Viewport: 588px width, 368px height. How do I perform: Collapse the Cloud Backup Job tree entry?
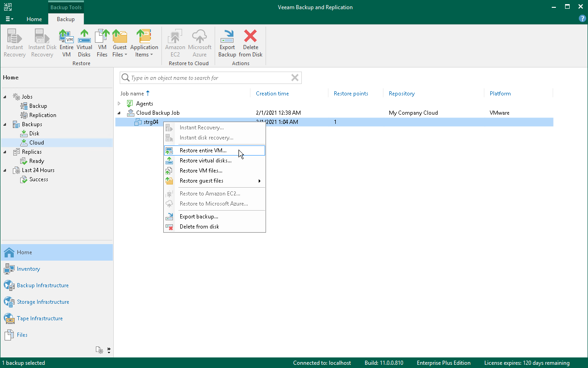click(119, 112)
